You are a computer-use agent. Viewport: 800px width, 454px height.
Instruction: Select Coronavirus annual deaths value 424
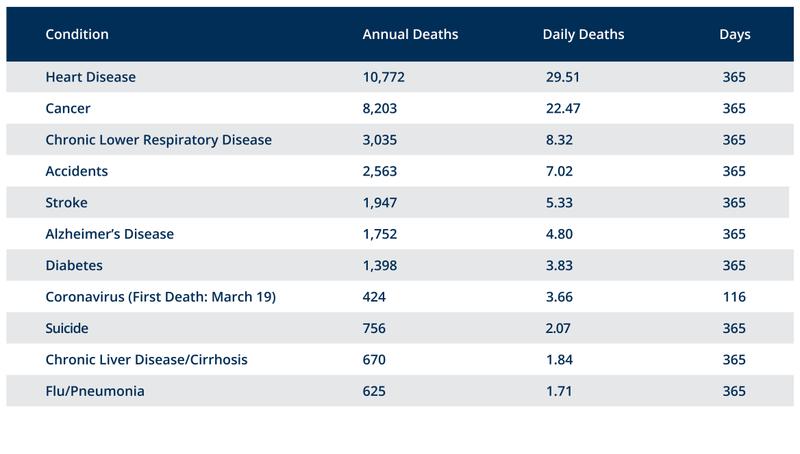point(374,297)
